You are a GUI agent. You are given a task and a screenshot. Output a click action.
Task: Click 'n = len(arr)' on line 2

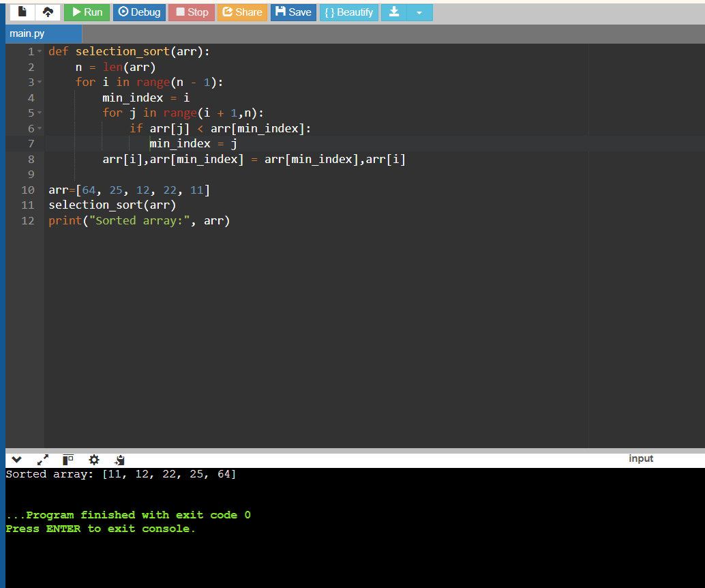coord(115,67)
